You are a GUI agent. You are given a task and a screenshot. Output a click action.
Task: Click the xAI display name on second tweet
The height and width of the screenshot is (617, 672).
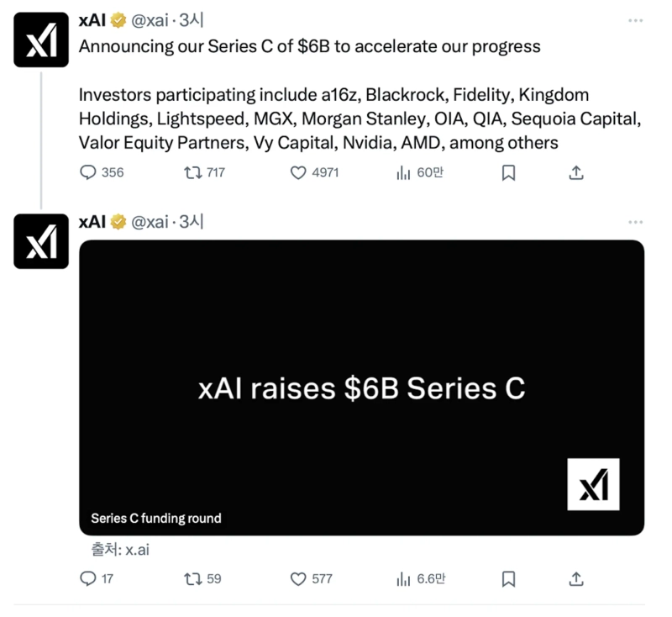coord(92,222)
